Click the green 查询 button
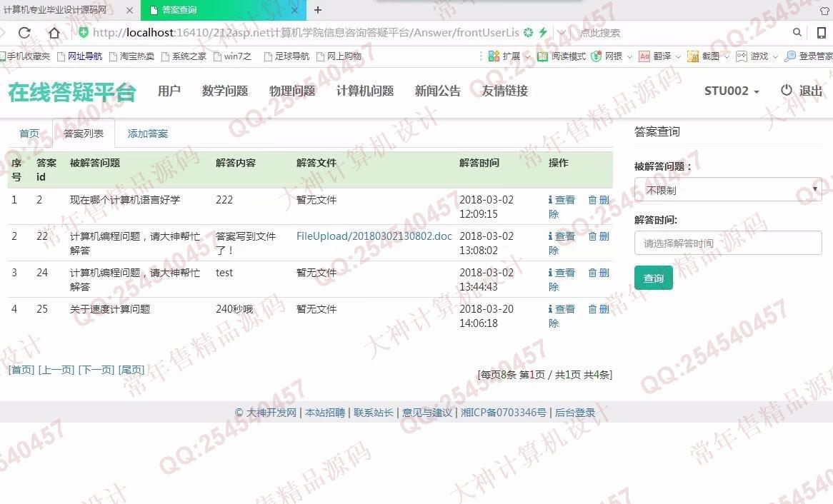833x504 pixels. pos(653,278)
